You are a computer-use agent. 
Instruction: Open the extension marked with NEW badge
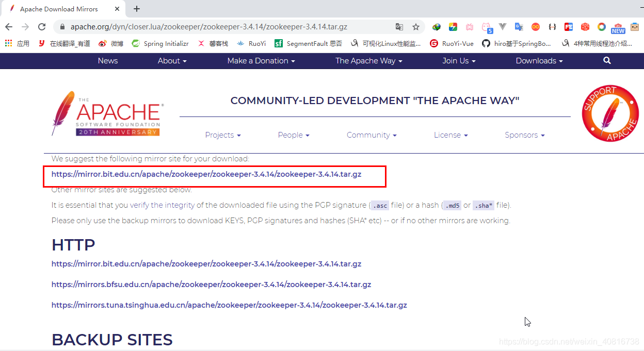[x=618, y=28]
